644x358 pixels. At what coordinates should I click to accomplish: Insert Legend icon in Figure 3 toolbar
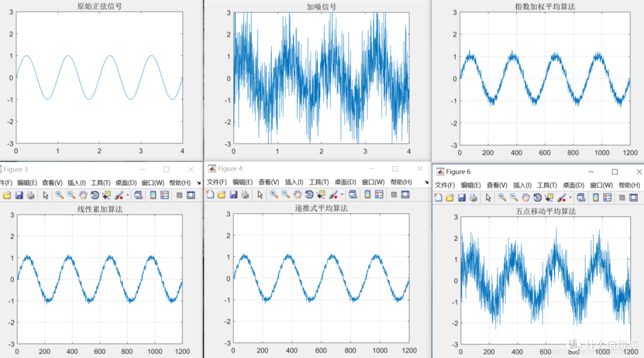[165, 195]
